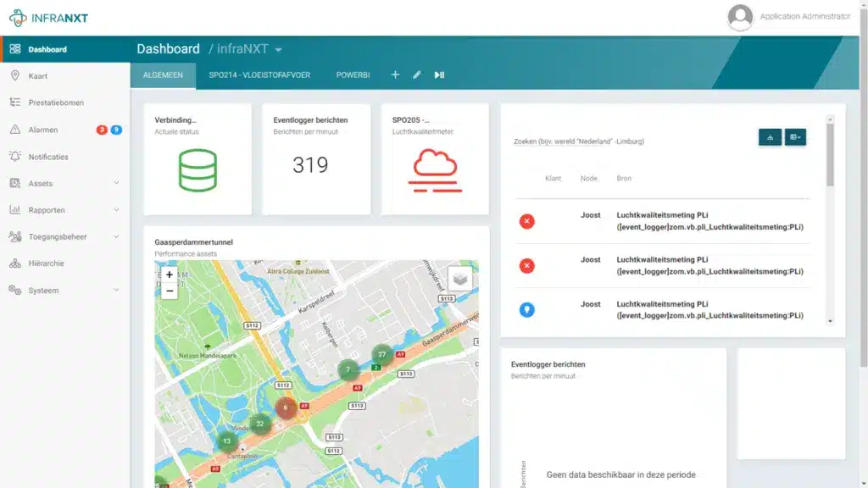This screenshot has height=488, width=868.
Task: Click the map cluster marker labeled 27
Action: point(382,354)
